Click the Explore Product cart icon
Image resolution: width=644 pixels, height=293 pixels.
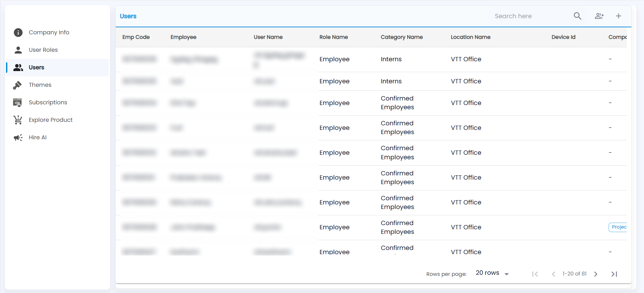(x=18, y=120)
